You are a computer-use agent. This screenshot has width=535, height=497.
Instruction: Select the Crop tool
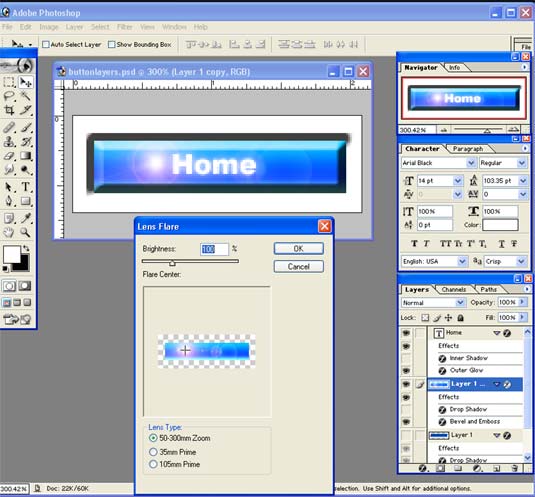click(x=9, y=110)
